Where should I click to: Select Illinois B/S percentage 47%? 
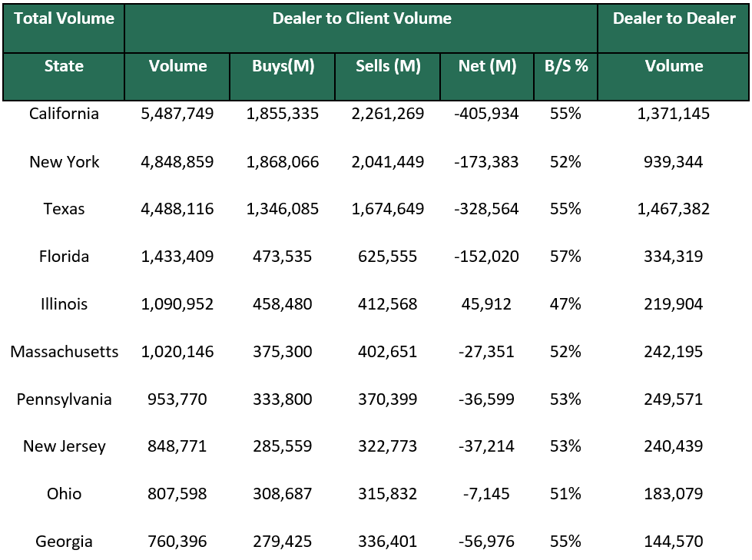click(565, 304)
